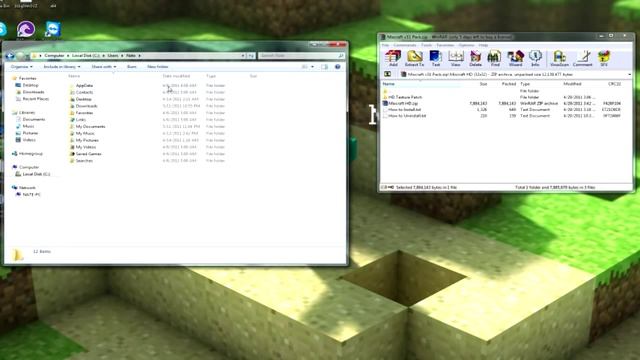Click the Test icon in WinRAR
Viewport: 640px width, 360px height.
click(436, 58)
